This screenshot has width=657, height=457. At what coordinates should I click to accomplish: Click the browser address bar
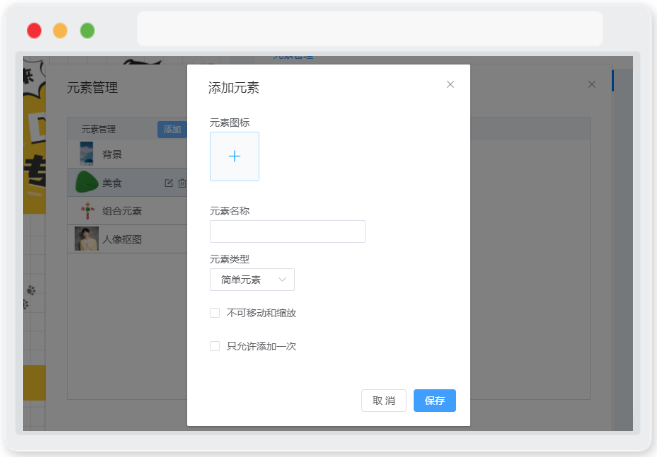click(370, 28)
